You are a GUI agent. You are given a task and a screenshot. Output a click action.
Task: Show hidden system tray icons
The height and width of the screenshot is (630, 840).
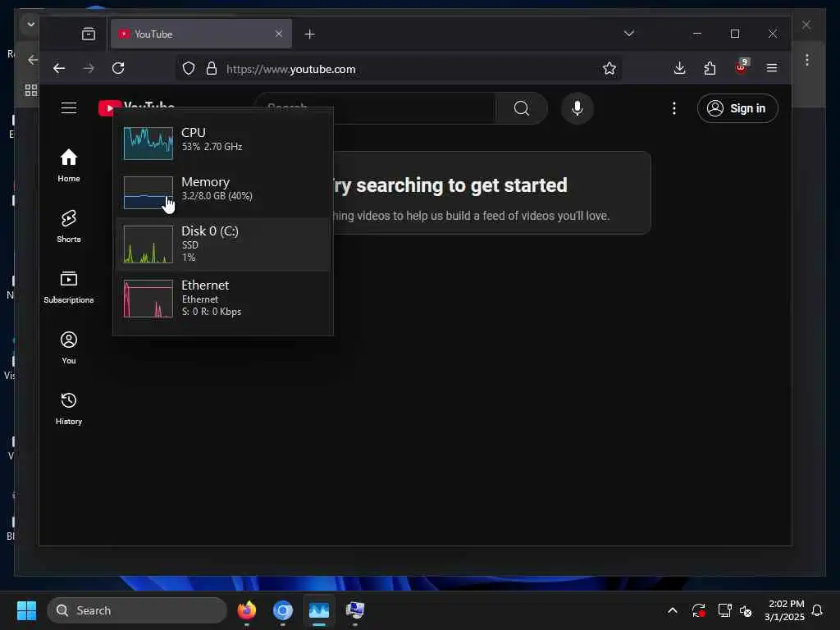pos(673,610)
